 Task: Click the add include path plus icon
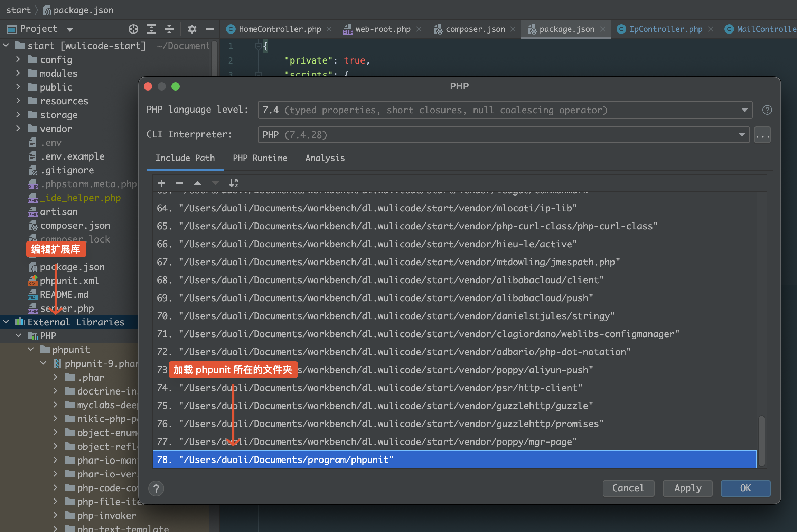click(x=161, y=183)
